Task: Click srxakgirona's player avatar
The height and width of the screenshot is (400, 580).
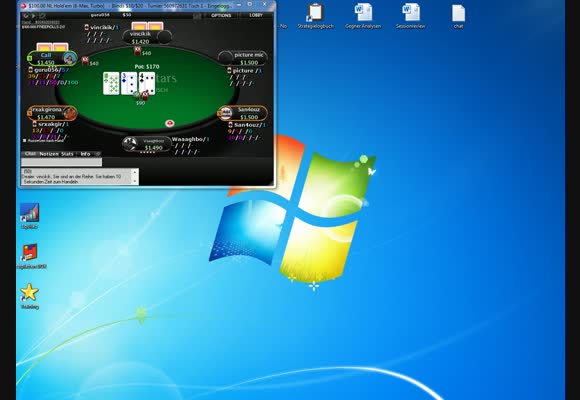Action: tap(70, 113)
